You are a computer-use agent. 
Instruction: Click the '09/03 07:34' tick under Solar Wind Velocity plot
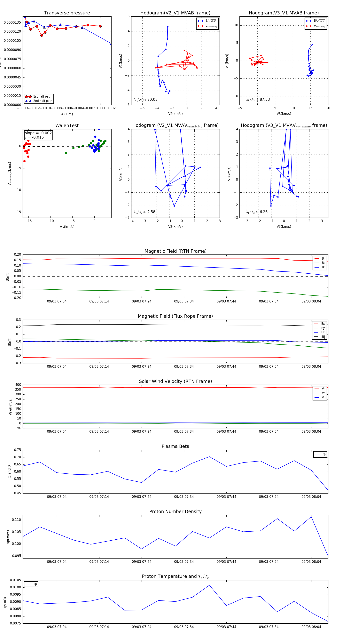pos(184,431)
